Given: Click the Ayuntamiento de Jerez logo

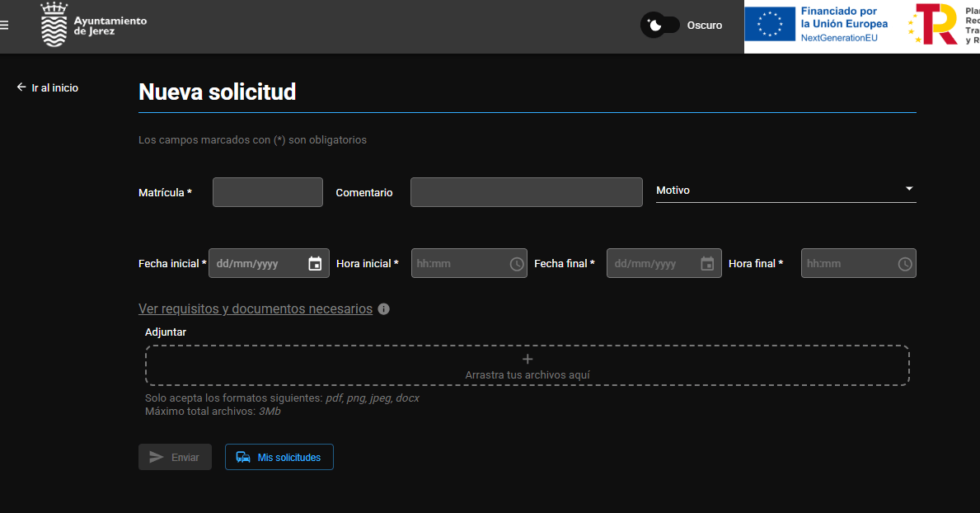Looking at the screenshot, I should 94,26.
